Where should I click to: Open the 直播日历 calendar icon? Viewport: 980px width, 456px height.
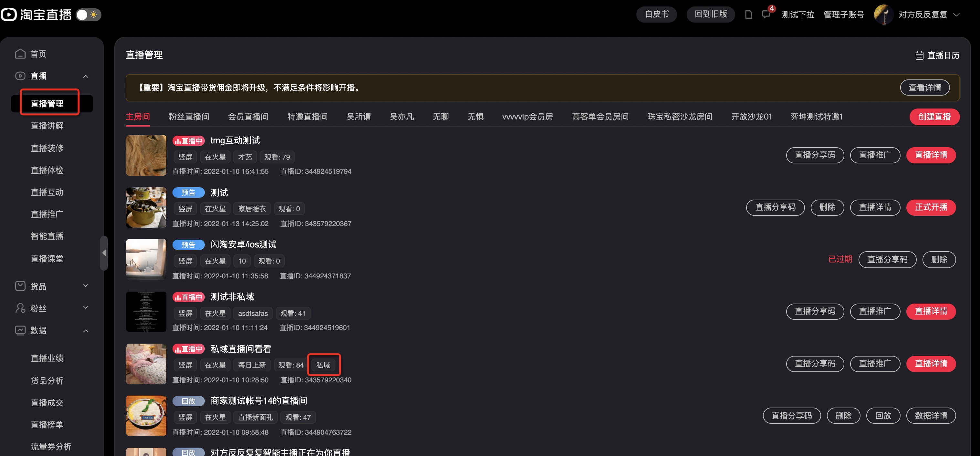[919, 56]
